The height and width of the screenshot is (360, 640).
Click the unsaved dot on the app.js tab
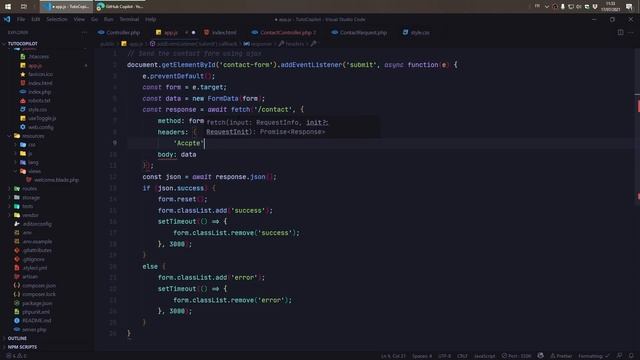click(x=193, y=33)
